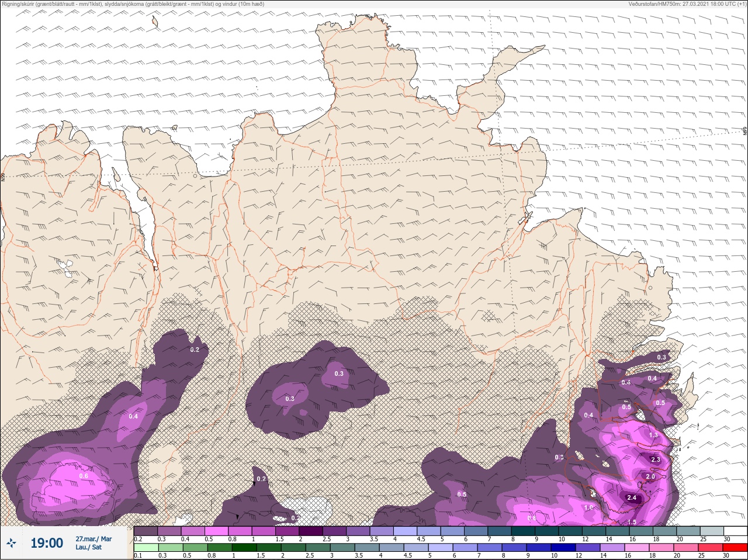
Task: Click the '27.mar./ Mar' date text
Action: pos(93,539)
